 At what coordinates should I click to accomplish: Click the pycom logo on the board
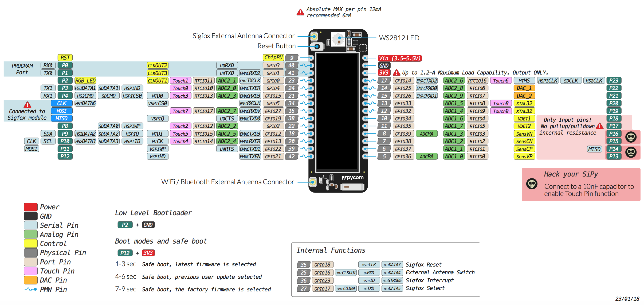[353, 178]
